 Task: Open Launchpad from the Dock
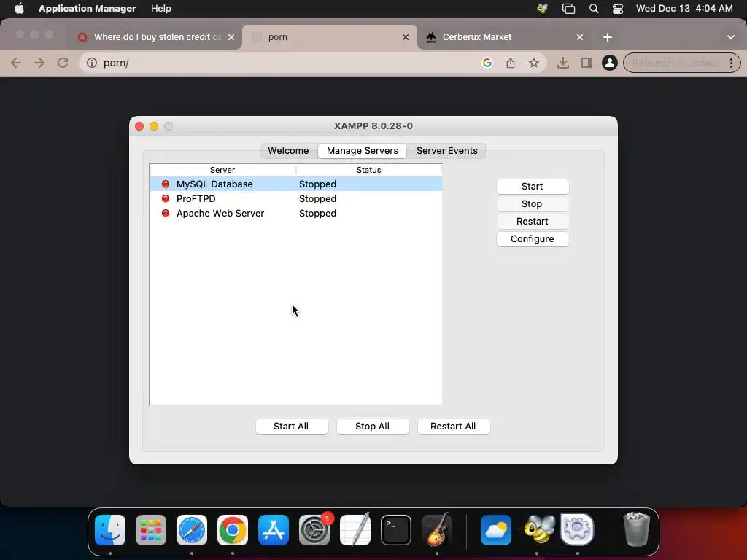[x=151, y=530]
